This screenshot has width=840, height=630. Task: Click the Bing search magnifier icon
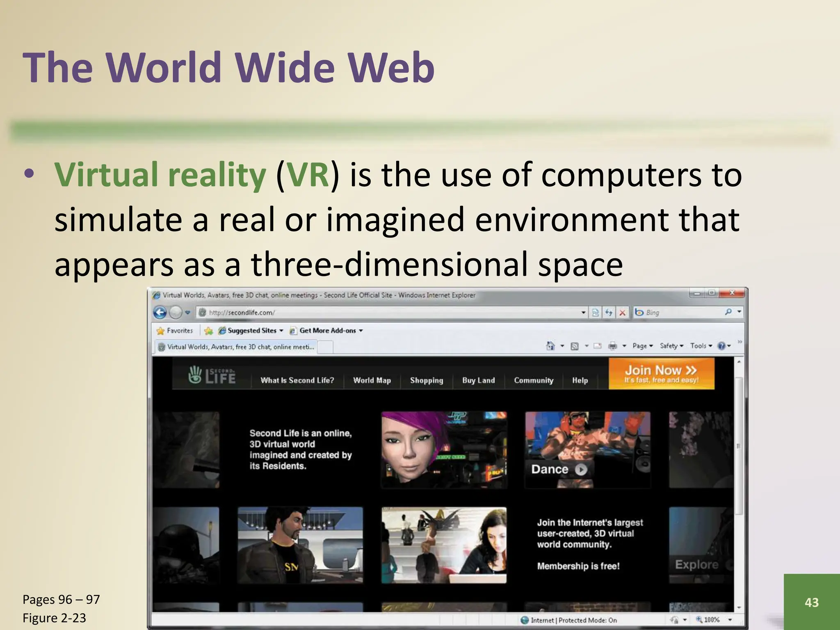[x=728, y=312]
